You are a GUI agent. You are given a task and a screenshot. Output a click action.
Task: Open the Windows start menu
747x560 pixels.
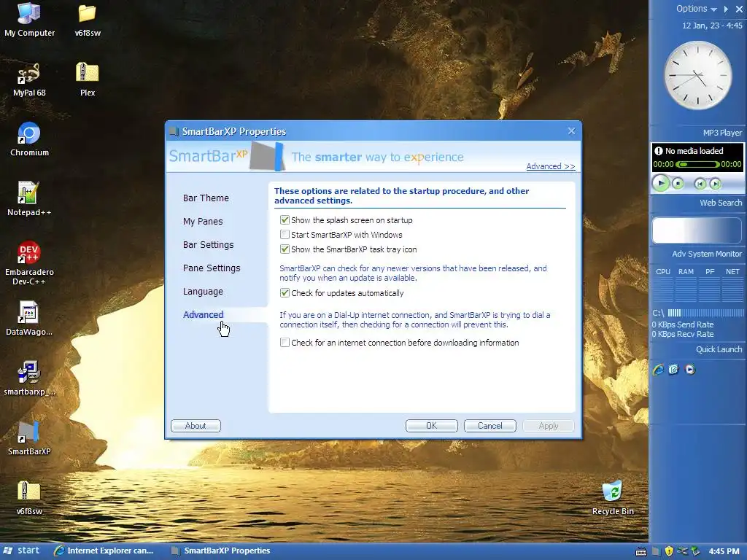pyautogui.click(x=22, y=551)
